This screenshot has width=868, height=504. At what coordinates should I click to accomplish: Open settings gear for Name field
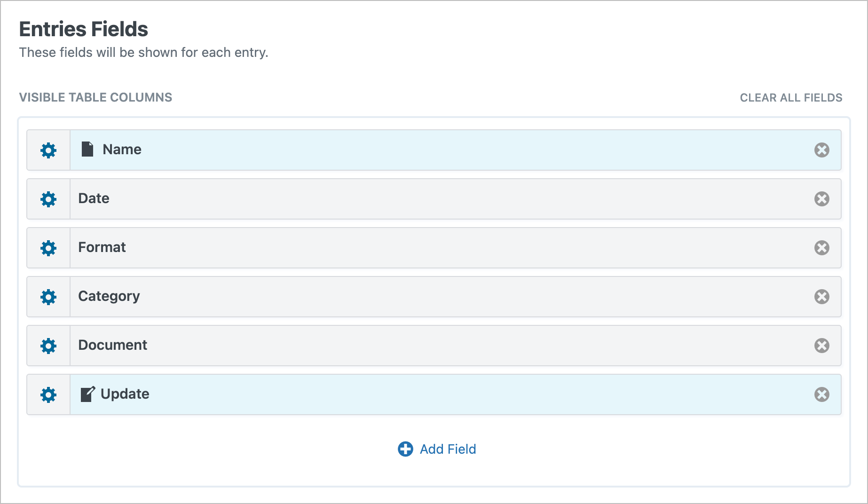point(48,150)
